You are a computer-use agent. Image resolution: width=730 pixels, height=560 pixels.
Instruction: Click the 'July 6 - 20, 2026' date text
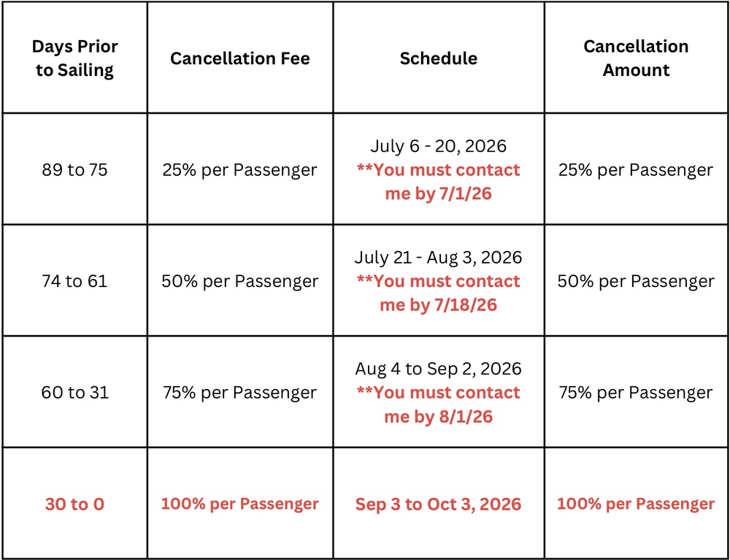click(438, 146)
